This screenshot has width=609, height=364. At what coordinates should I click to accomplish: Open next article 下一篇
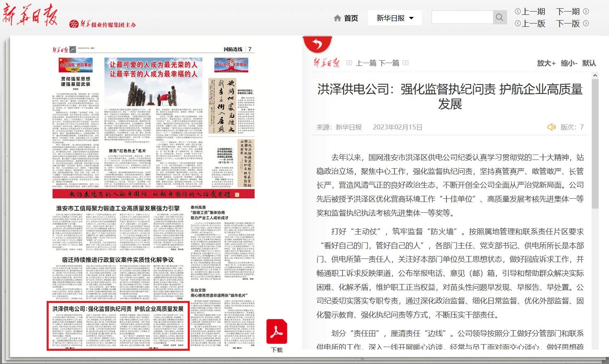(x=389, y=63)
